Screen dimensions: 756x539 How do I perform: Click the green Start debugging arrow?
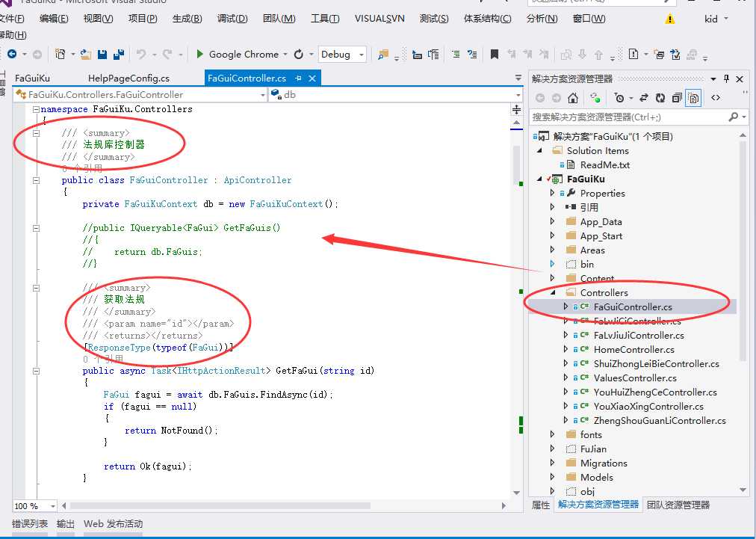pyautogui.click(x=199, y=54)
